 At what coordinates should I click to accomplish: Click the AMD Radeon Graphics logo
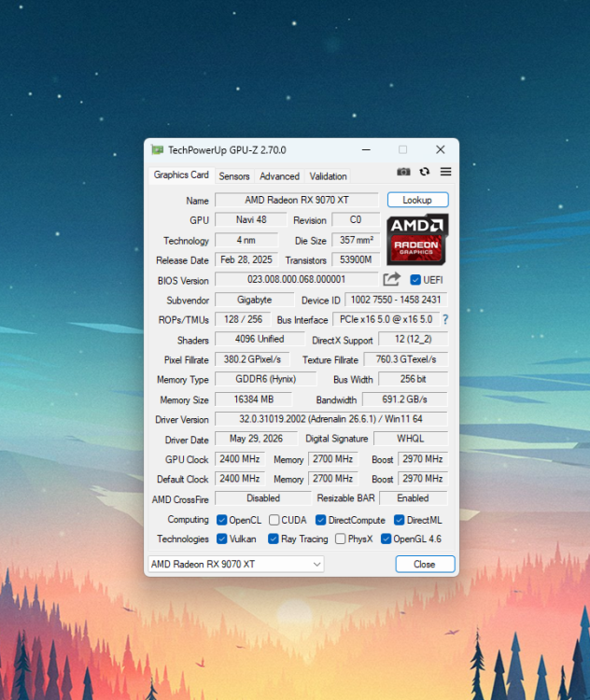[x=417, y=240]
